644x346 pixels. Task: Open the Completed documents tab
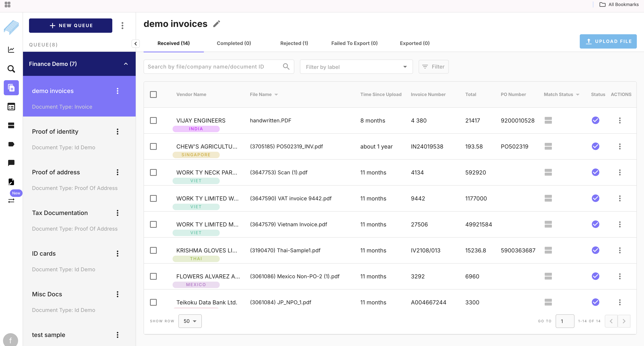pos(233,43)
